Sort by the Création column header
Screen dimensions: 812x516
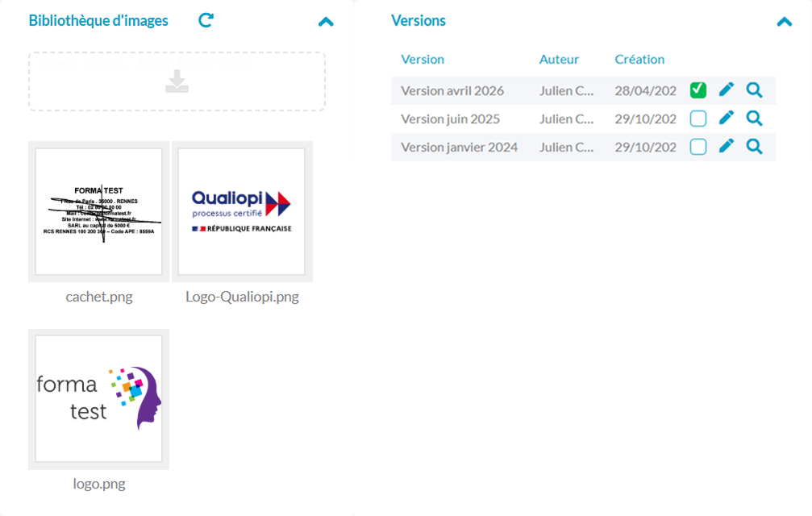coord(639,59)
